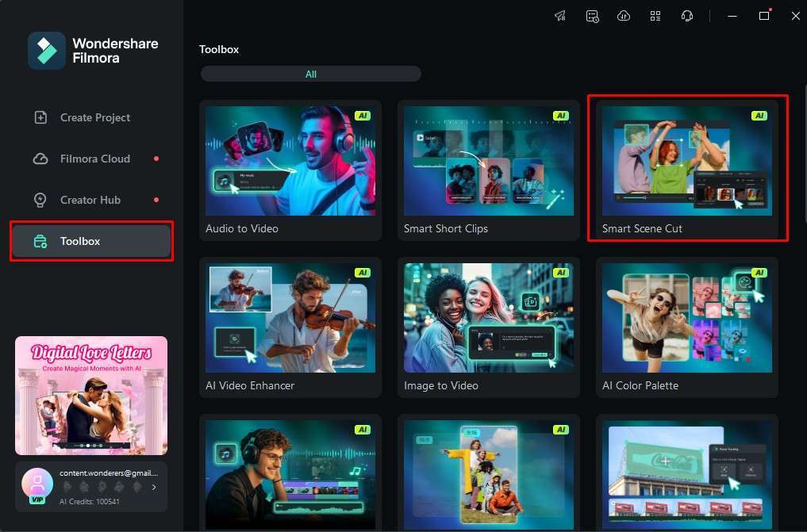
Task: Click the AI Color Palette label
Action: (640, 385)
